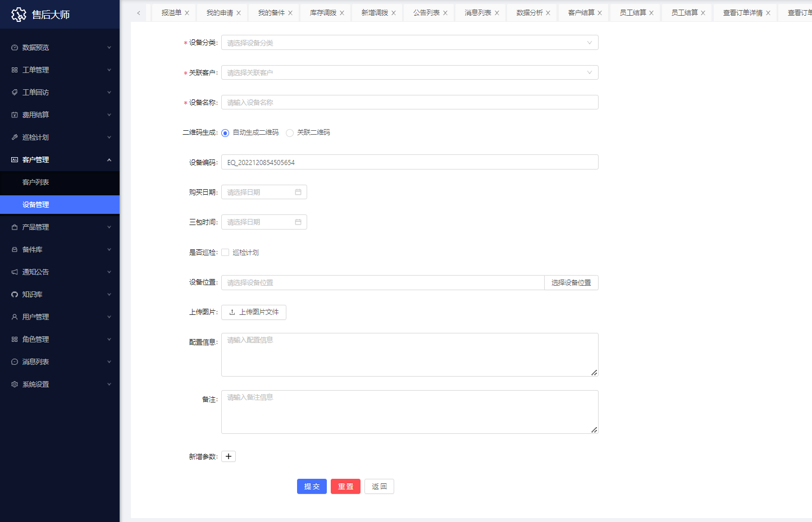The height and width of the screenshot is (522, 812).
Task: Click the plus icon beside 新增参数
Action: coord(229,456)
